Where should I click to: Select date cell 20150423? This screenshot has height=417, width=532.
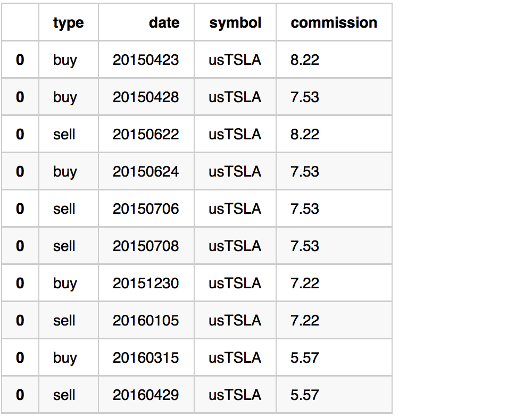(146, 60)
